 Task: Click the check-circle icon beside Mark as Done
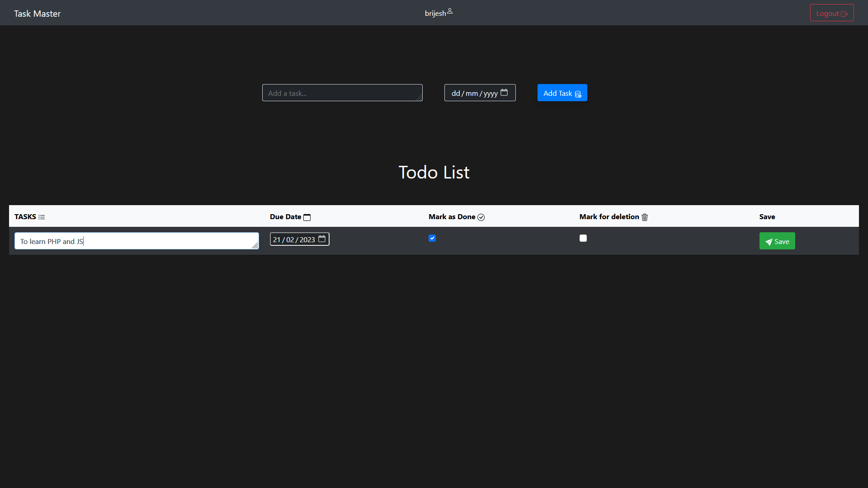[481, 217]
